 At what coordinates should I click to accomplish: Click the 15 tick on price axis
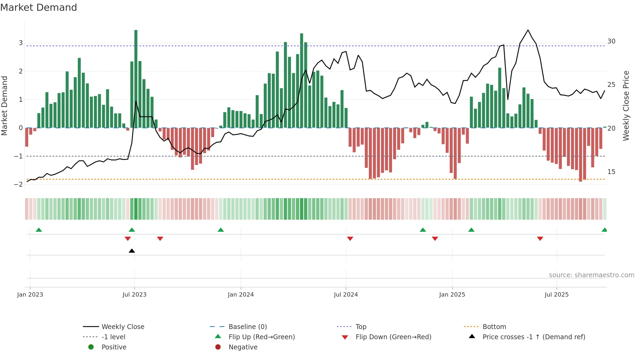tap(612, 172)
